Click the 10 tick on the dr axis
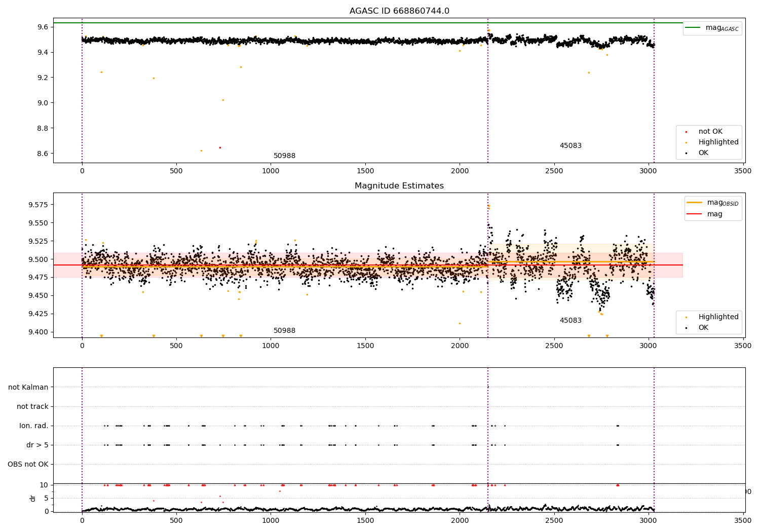760x532 pixels. 44,485
